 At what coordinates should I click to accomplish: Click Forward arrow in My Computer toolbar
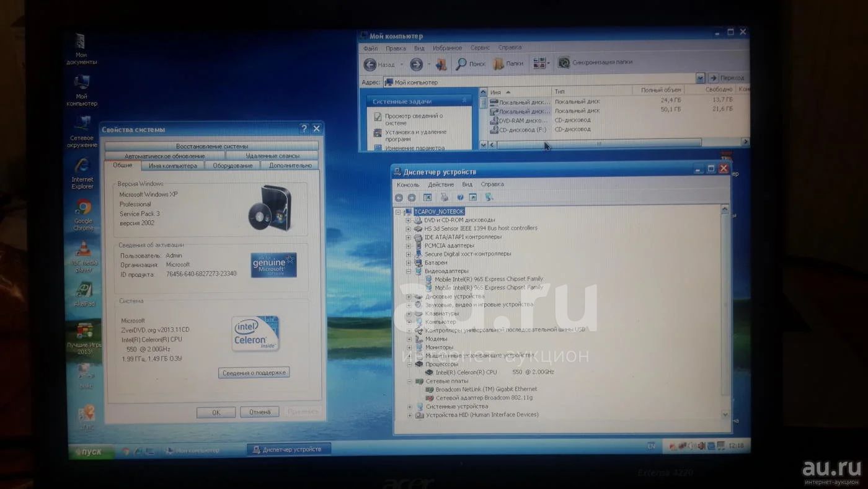(x=416, y=65)
